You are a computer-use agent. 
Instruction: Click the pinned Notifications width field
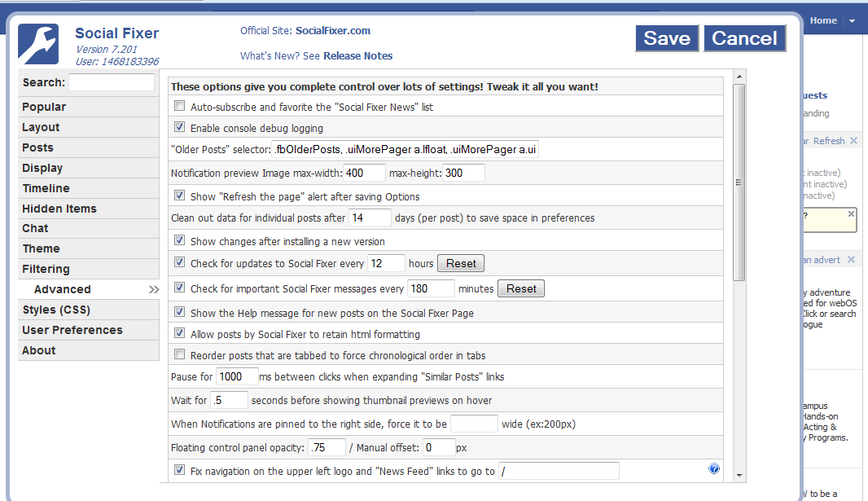(x=474, y=424)
